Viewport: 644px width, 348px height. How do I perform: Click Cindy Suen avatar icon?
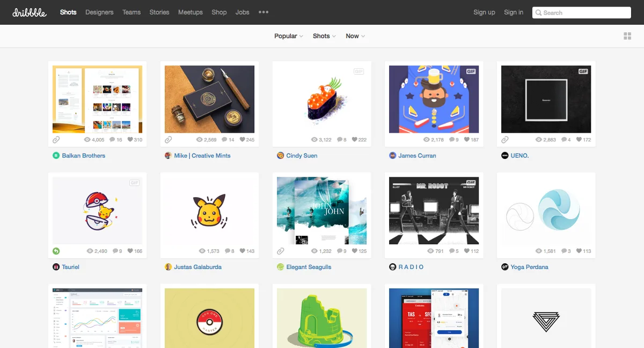(280, 156)
